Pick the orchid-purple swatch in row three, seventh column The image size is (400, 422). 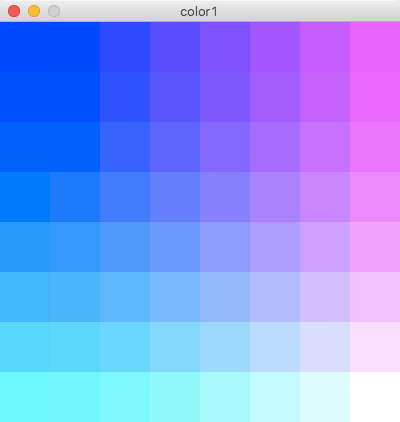pos(325,147)
